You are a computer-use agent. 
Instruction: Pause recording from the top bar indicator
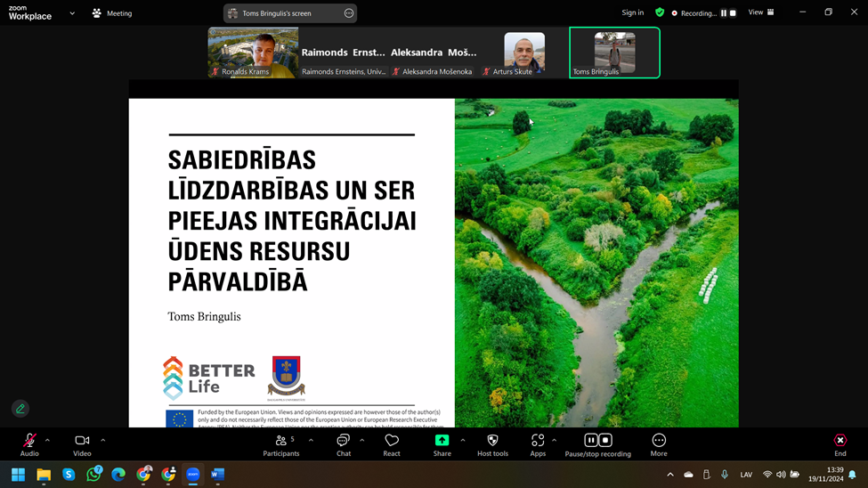coord(724,12)
